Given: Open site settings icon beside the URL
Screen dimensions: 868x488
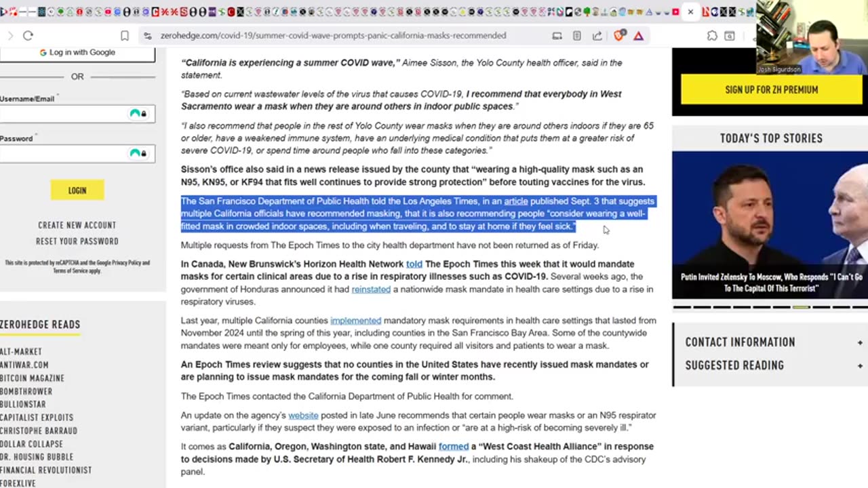Looking at the screenshot, I should (x=147, y=36).
